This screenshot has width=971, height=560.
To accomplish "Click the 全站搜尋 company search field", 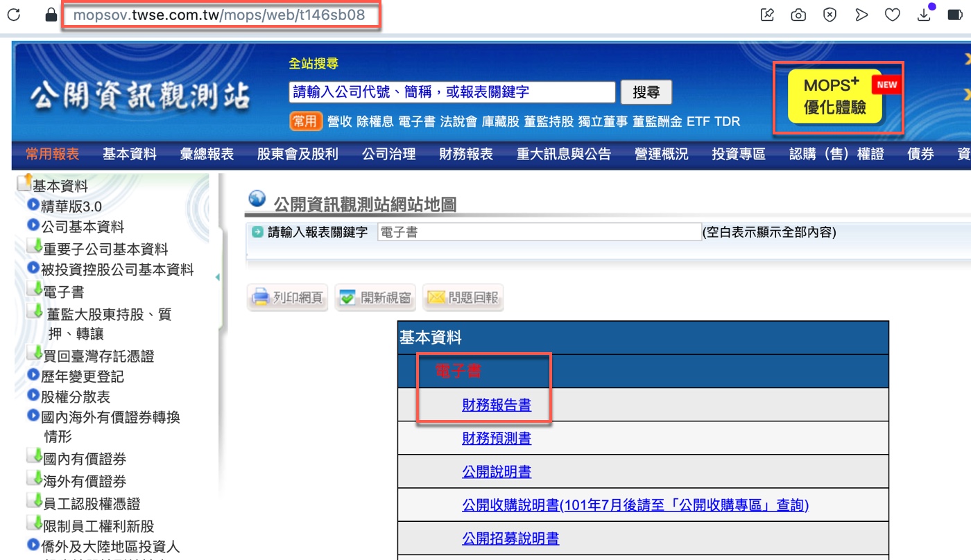I will 452,91.
